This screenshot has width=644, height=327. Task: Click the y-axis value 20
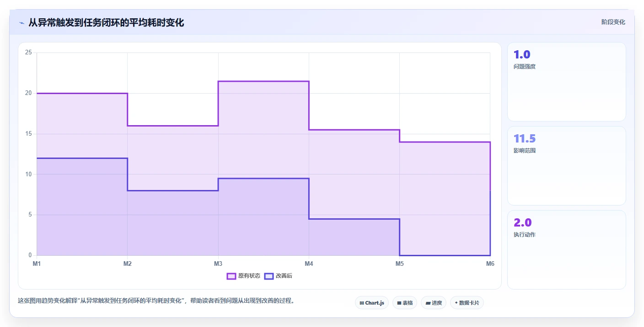28,93
